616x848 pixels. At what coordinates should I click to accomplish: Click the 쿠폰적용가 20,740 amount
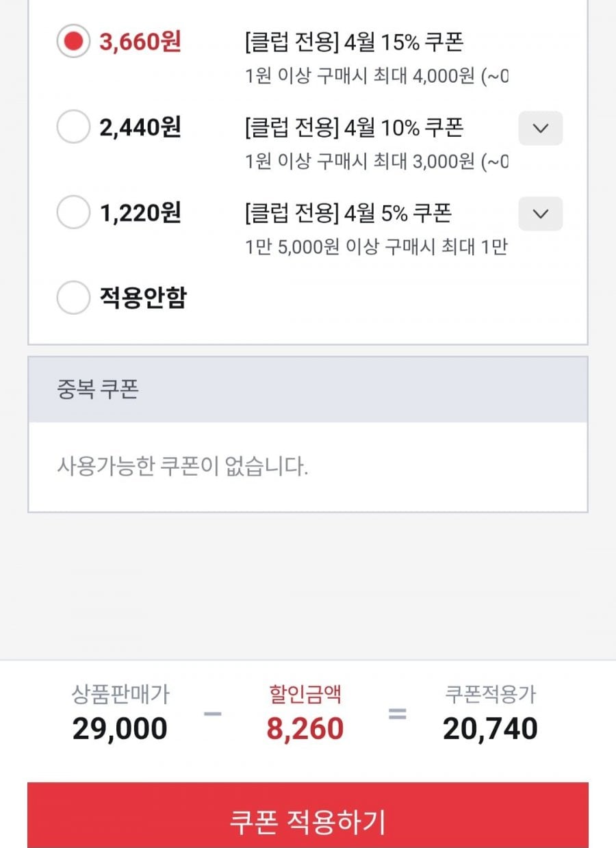tap(490, 729)
